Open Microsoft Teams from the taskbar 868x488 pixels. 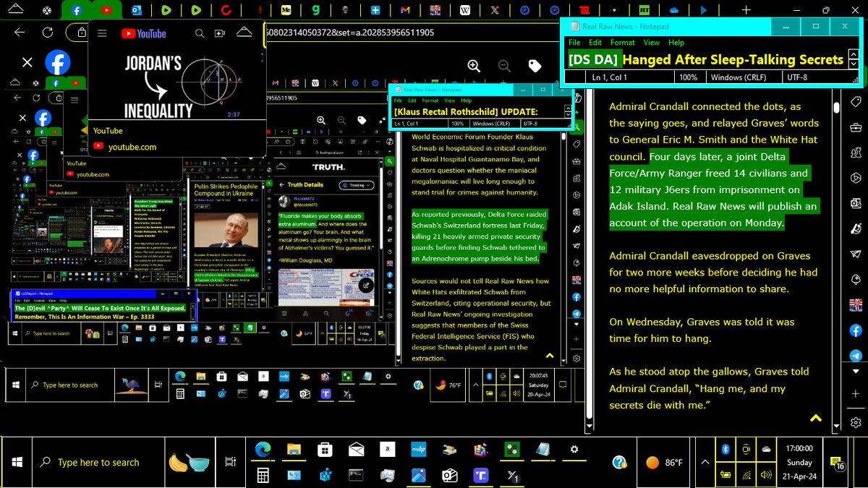tap(482, 475)
